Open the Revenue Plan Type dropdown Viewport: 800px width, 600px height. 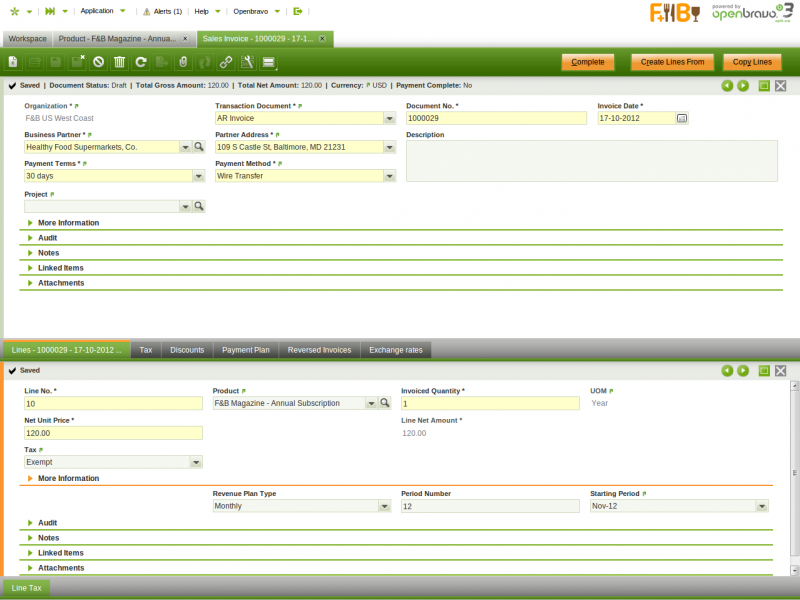pyautogui.click(x=384, y=506)
